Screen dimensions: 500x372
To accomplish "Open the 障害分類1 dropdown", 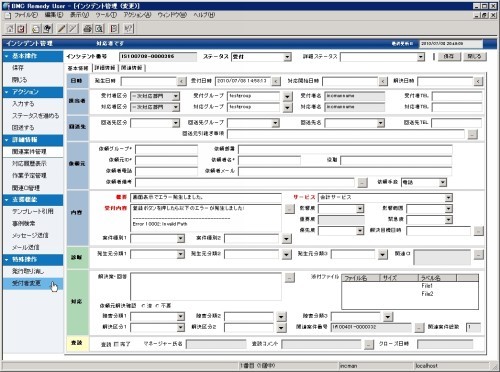I will point(180,316).
